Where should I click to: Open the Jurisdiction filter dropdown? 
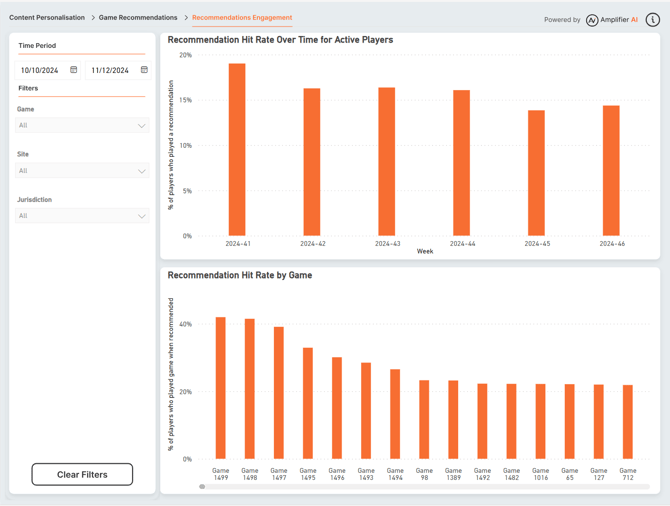coord(82,216)
